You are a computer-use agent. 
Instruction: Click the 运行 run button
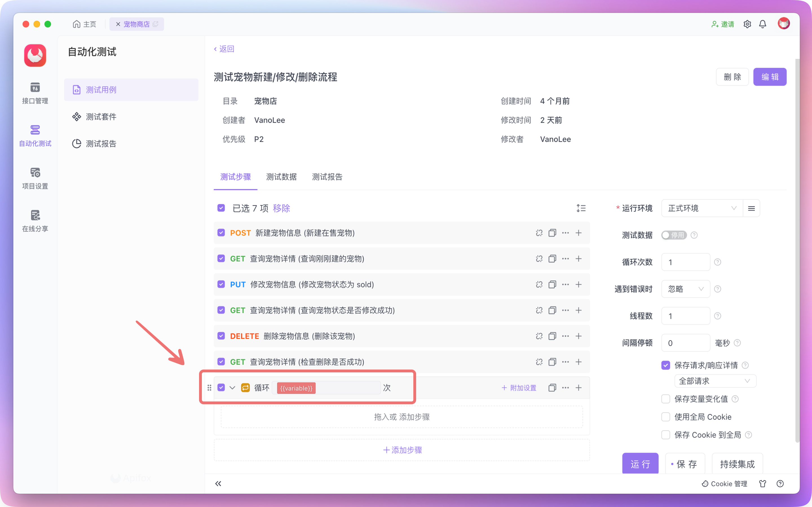(640, 463)
